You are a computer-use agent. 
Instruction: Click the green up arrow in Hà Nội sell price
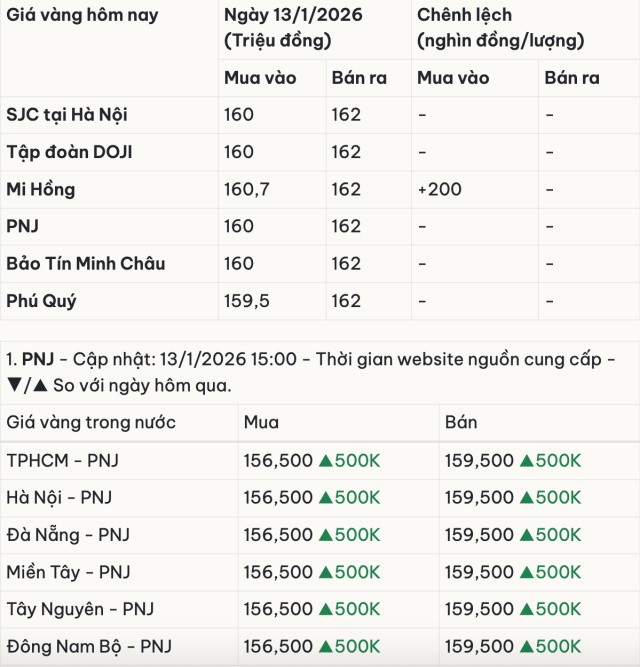[x=527, y=497]
